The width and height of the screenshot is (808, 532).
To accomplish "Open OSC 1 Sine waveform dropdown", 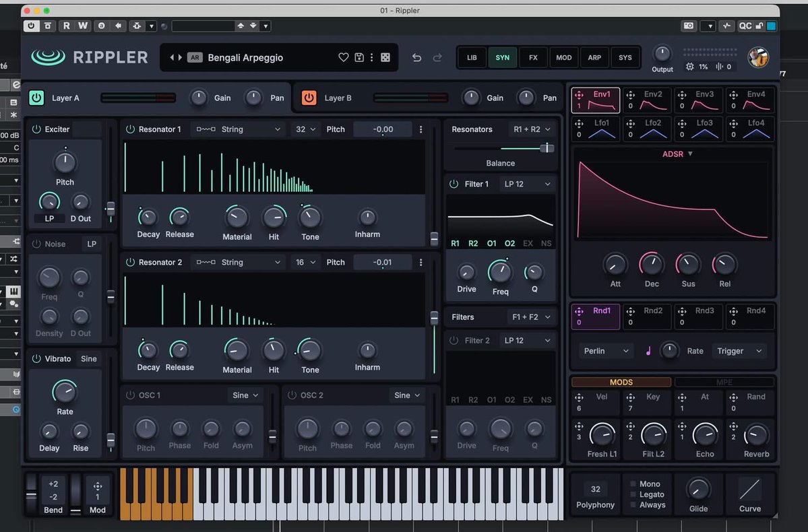I will pos(245,395).
